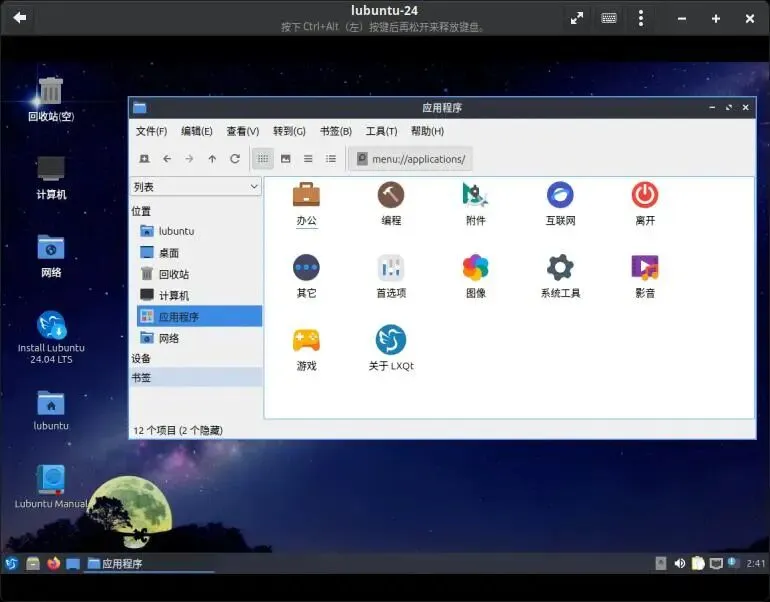Select the 回收站(空) desktop icon
The image size is (770, 602).
(51, 100)
